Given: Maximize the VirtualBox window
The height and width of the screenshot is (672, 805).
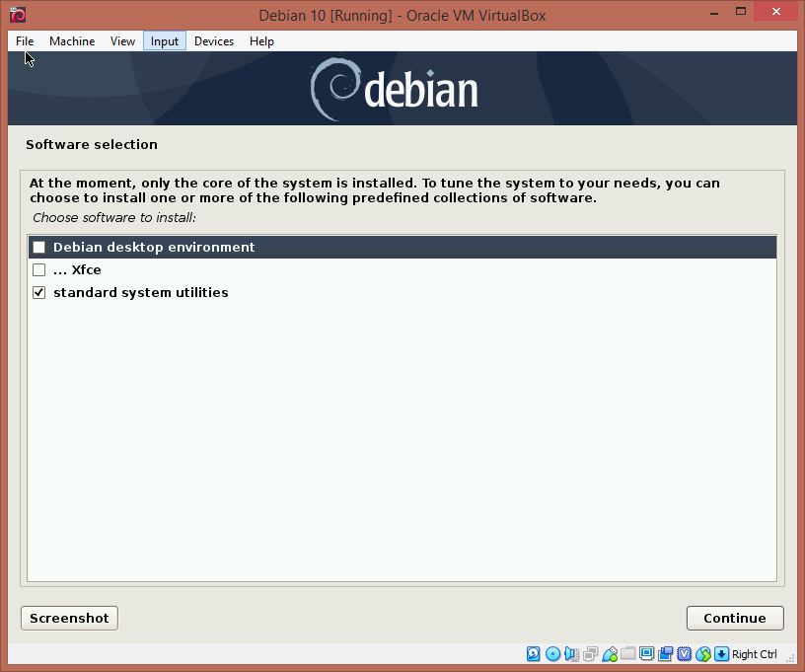Looking at the screenshot, I should [740, 12].
